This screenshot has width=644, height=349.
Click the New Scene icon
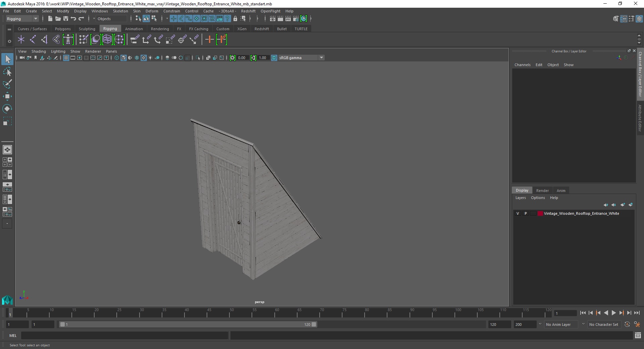pos(50,19)
